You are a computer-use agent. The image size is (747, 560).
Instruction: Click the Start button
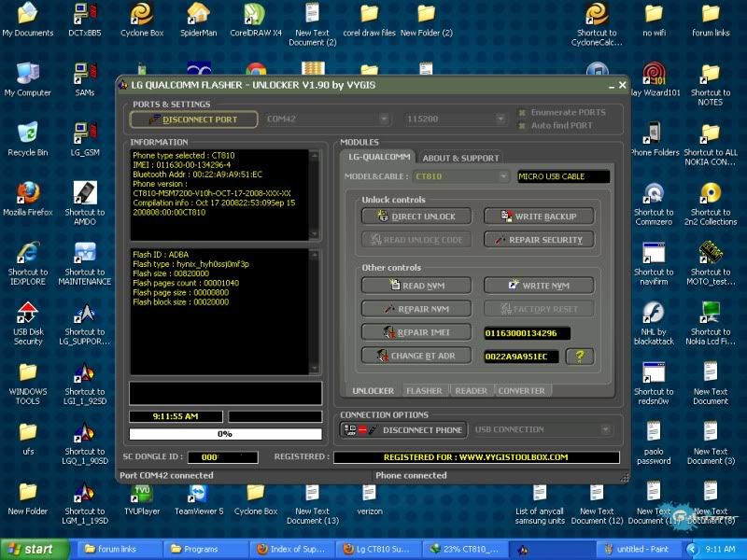click(35, 549)
